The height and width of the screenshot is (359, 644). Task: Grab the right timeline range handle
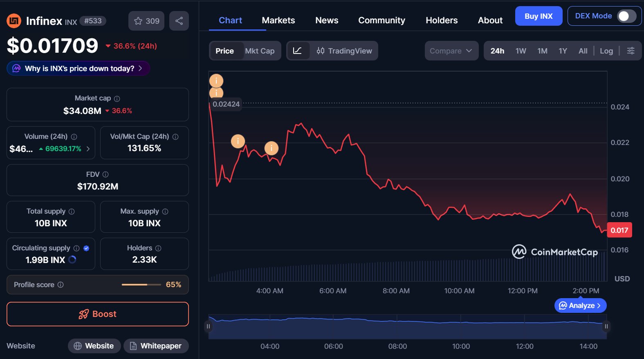(x=606, y=326)
